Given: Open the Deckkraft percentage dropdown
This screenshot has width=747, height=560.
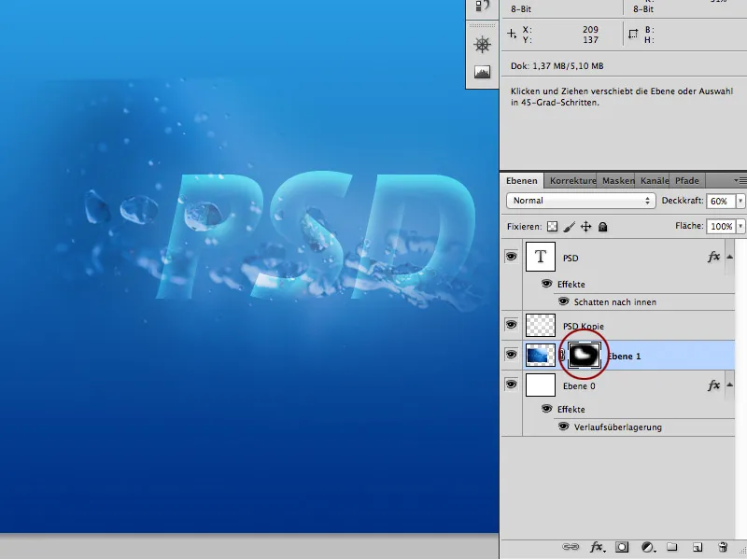Looking at the screenshot, I should click(x=739, y=200).
